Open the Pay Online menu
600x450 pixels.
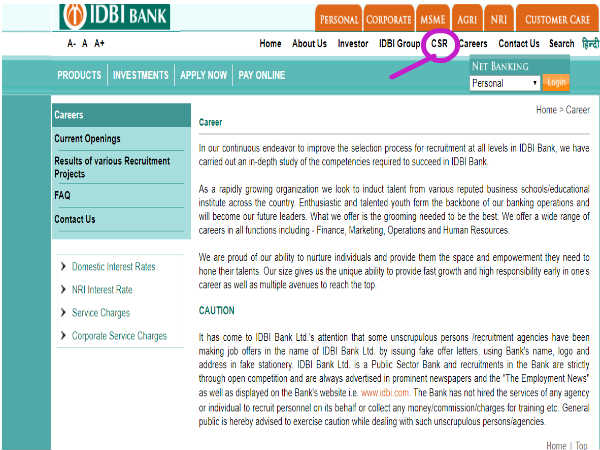[262, 75]
